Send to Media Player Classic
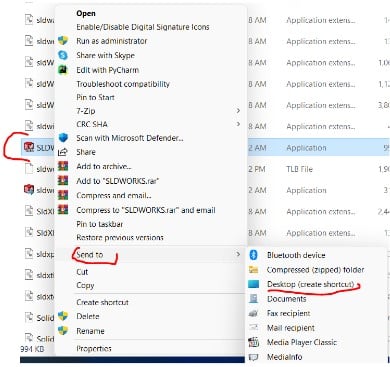 click(x=302, y=342)
